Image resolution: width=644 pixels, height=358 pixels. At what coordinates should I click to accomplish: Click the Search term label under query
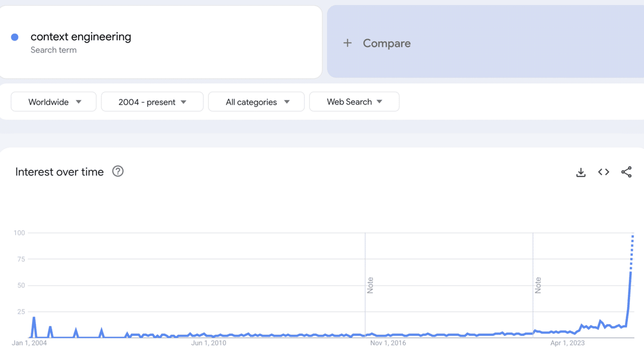[x=53, y=50]
